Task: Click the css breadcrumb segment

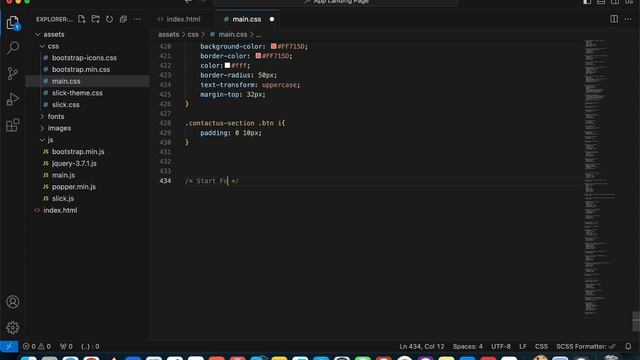Action: coord(193,34)
